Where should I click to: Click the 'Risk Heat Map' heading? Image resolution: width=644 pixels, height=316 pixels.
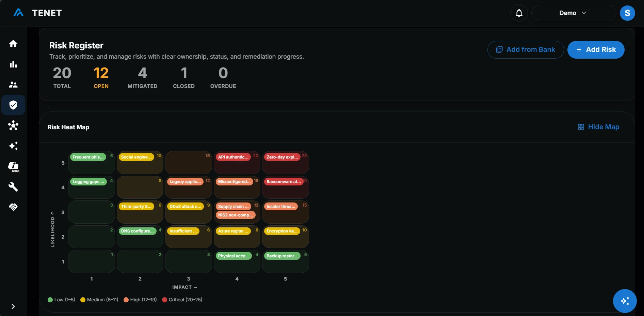point(68,127)
